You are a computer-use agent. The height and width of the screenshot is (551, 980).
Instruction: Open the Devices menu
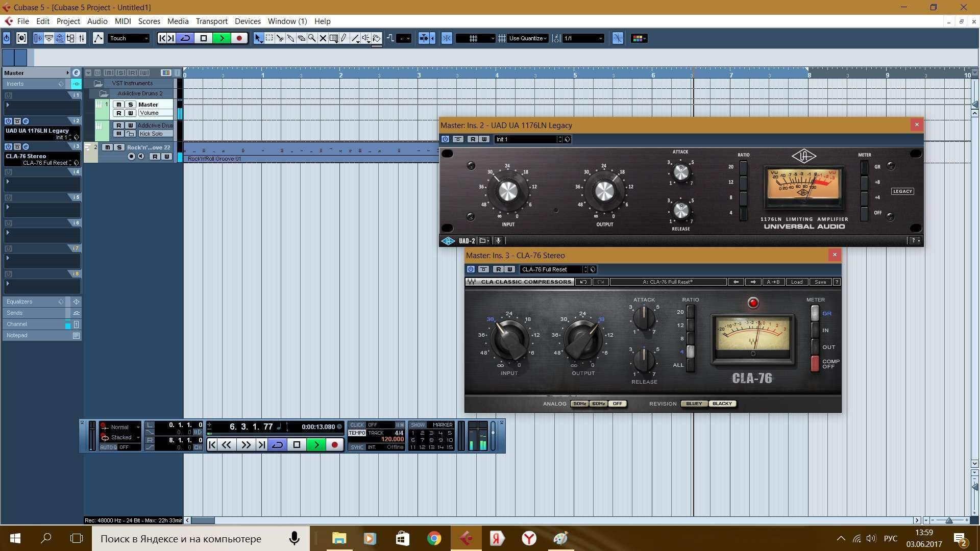(248, 21)
